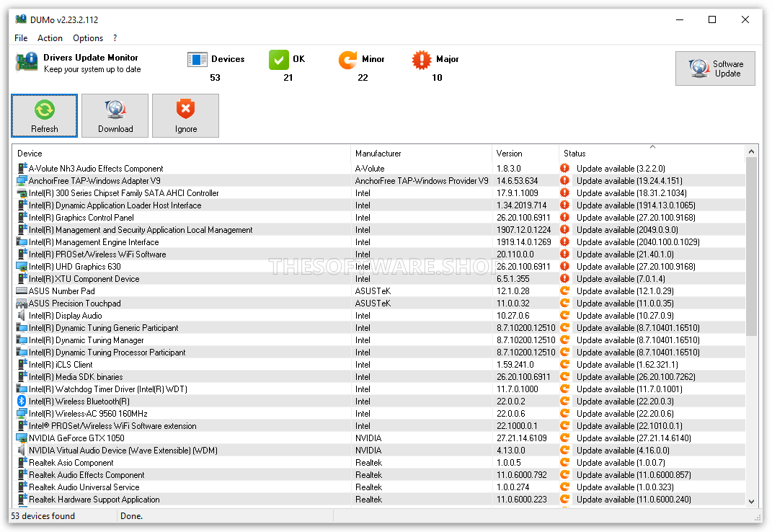
Task: Click the green OK checkmark icon
Action: pyautogui.click(x=279, y=60)
